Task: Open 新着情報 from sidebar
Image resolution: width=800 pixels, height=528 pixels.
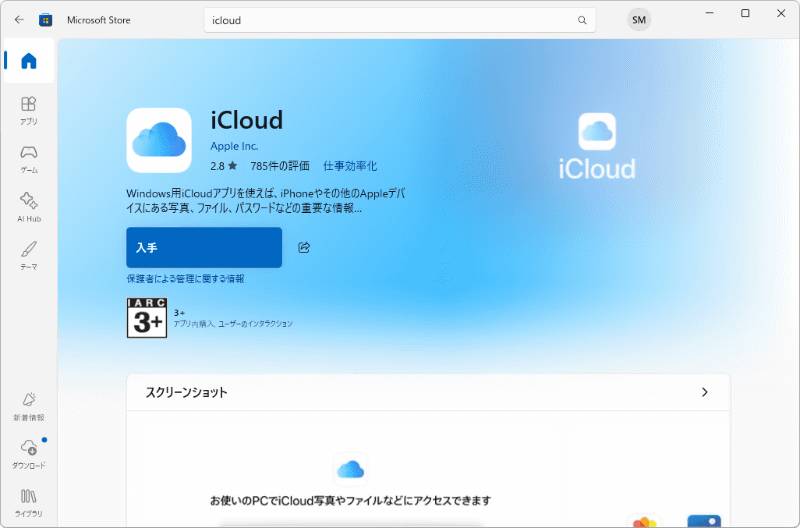Action: (x=29, y=407)
